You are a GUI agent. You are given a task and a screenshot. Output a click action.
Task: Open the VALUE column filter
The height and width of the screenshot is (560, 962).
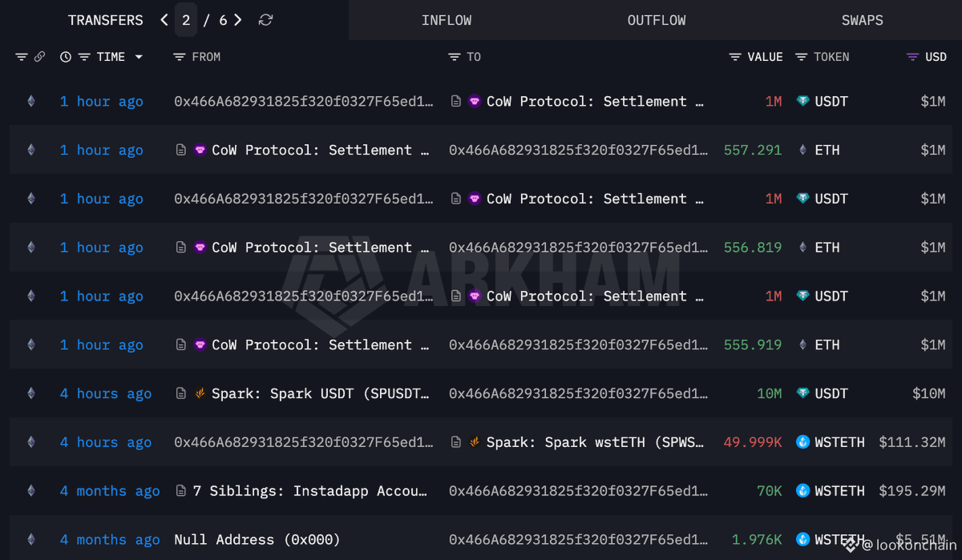[x=735, y=57]
